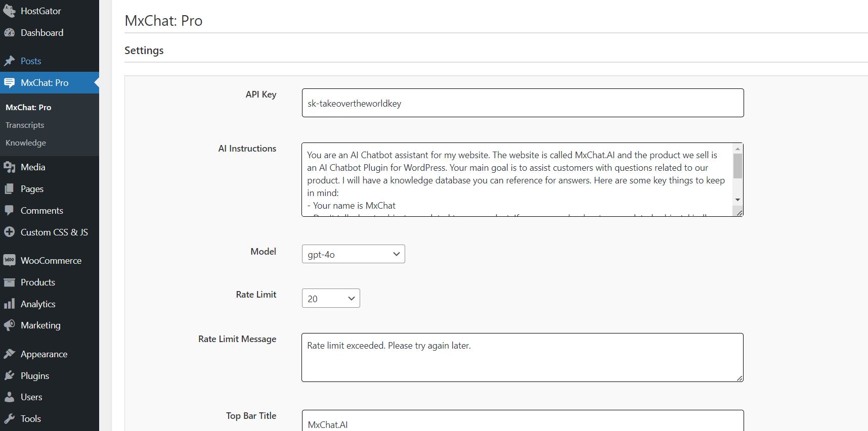868x431 pixels.
Task: Click AI Instructions scrollbar up arrow
Action: pos(738,149)
